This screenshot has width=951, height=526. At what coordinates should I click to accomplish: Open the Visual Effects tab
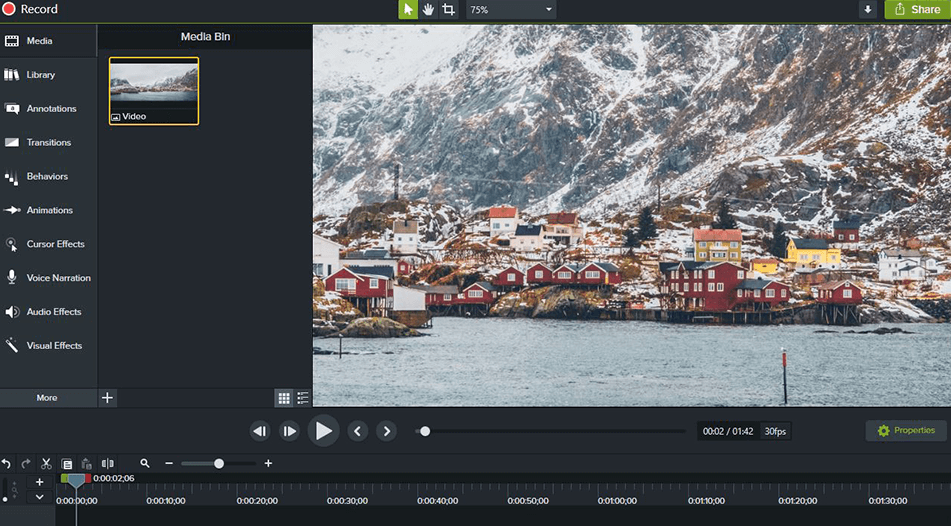click(48, 346)
